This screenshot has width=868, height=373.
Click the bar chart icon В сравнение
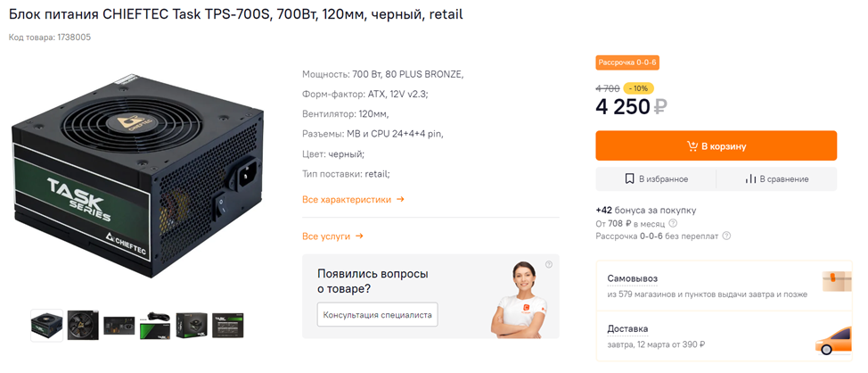point(750,179)
